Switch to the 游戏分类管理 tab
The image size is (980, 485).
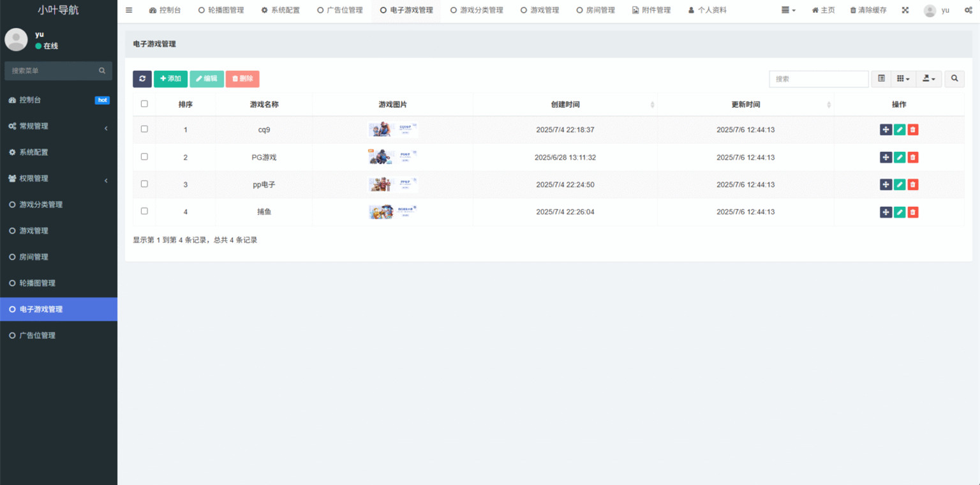pyautogui.click(x=476, y=10)
